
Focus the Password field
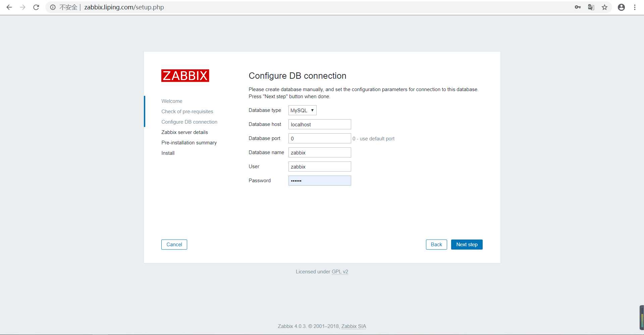point(320,181)
